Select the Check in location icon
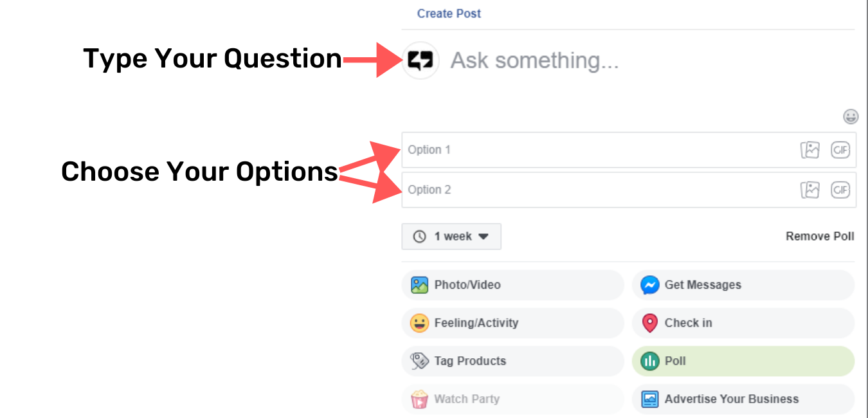Image resolution: width=868 pixels, height=418 pixels. pos(651,323)
